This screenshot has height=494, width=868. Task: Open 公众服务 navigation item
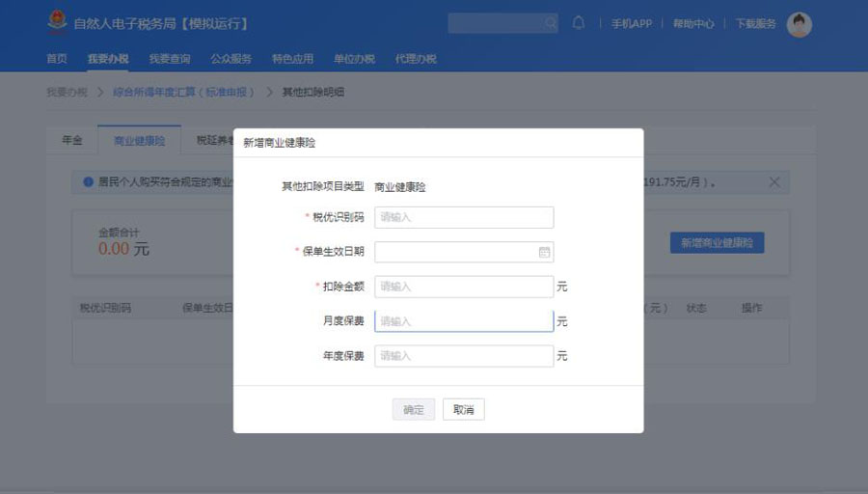coord(231,59)
